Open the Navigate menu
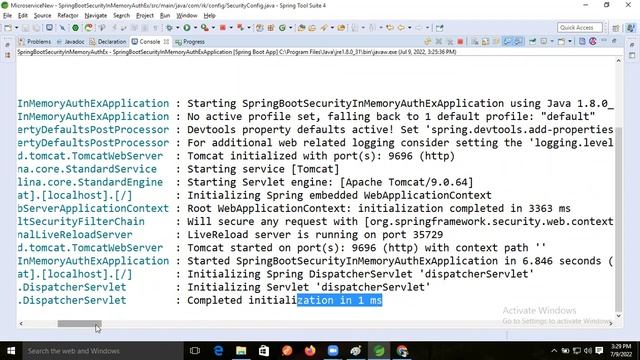The width and height of the screenshot is (640, 360). [96, 16]
